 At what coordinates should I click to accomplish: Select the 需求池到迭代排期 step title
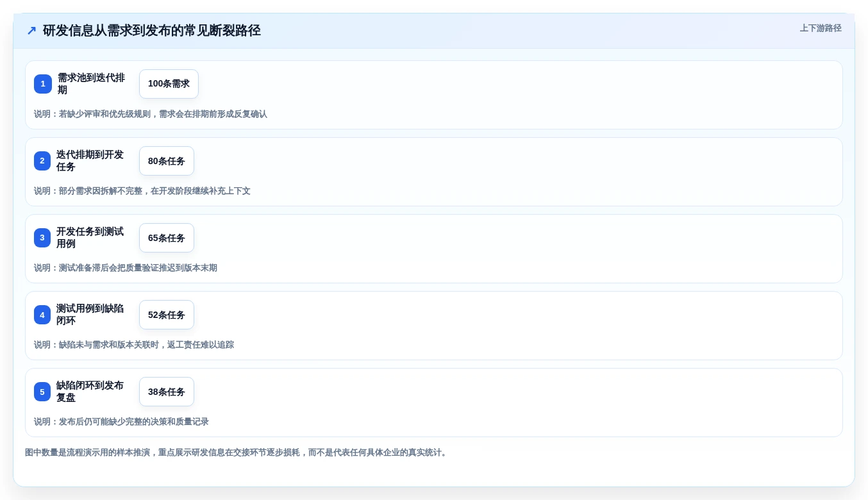(x=92, y=84)
